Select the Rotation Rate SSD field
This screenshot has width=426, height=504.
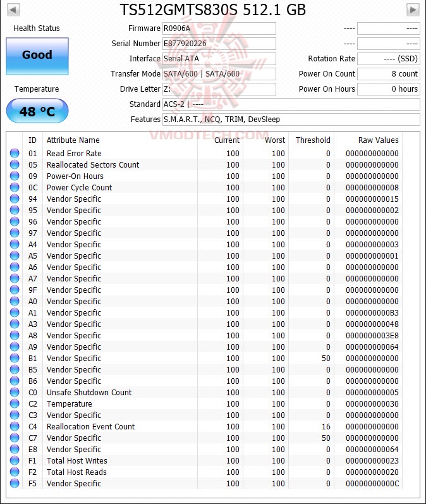tap(389, 59)
